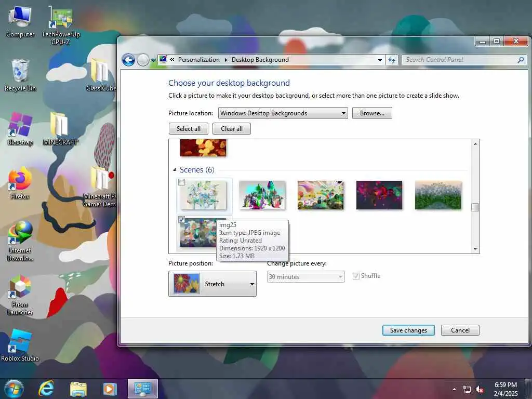The height and width of the screenshot is (399, 532).
Task: Click the Forward navigation arrow
Action: coord(143,60)
